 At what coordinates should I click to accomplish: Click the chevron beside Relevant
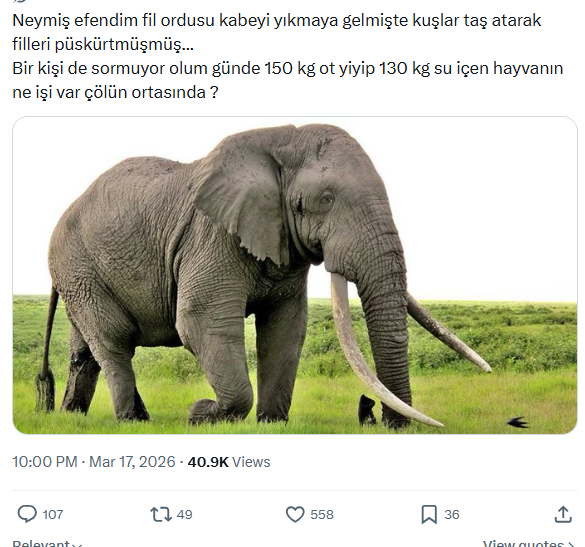tap(77, 545)
